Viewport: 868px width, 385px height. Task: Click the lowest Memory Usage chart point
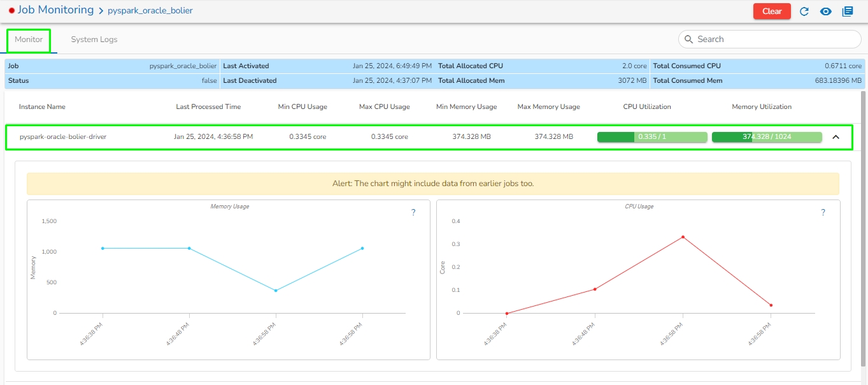276,291
